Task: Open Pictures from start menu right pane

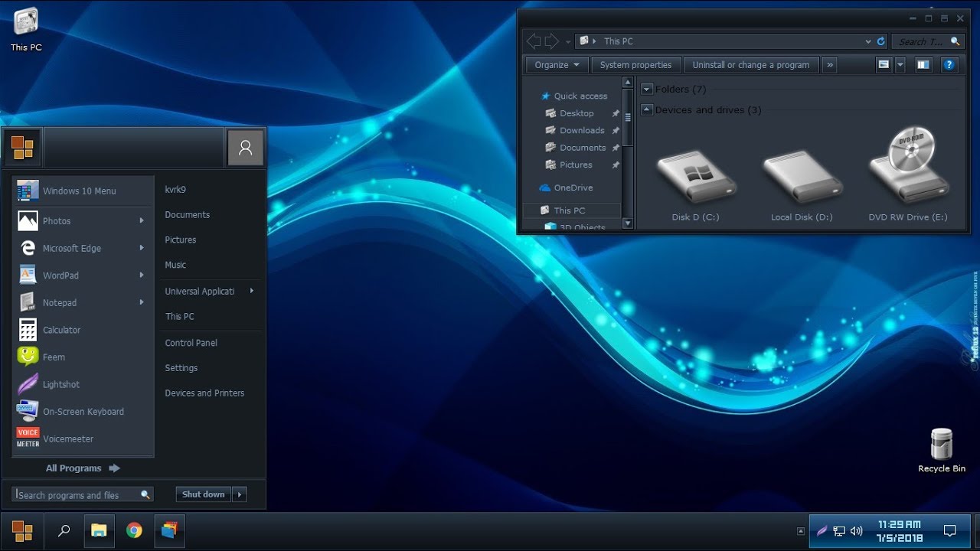Action: point(181,240)
